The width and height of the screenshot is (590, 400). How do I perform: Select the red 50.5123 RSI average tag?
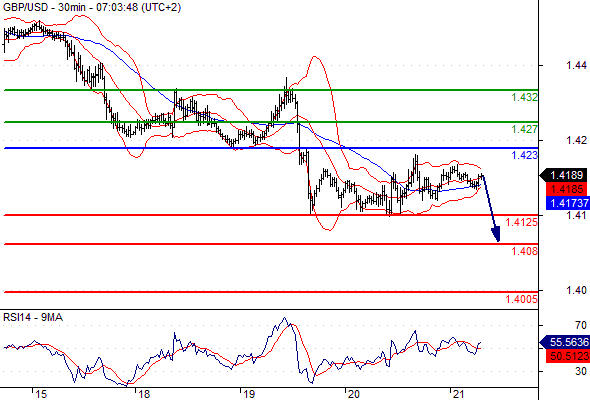567,356
